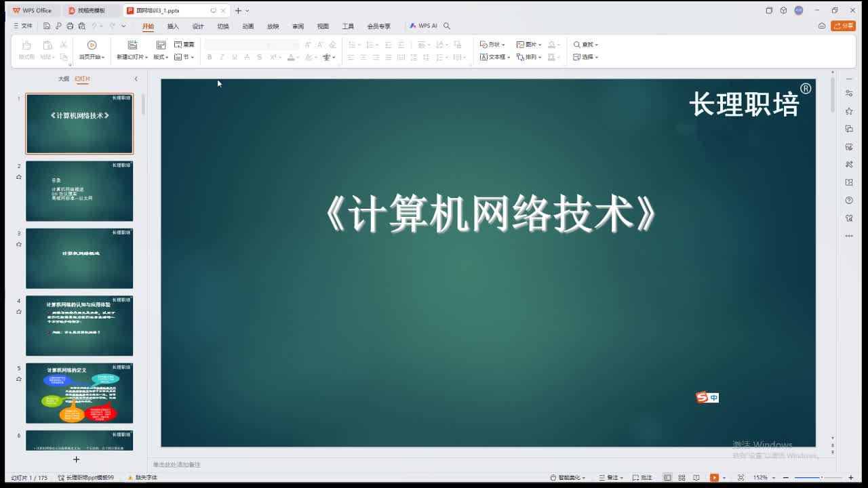
Task: Open the 审阅 review tab
Action: (298, 26)
